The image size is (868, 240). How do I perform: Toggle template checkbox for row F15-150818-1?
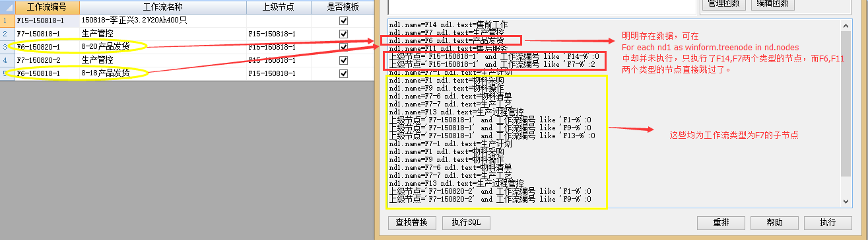(x=343, y=20)
